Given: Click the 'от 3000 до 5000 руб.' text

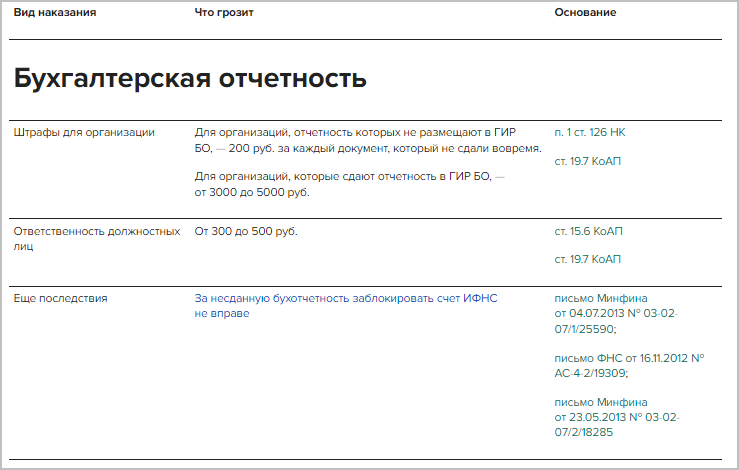Looking at the screenshot, I should pyautogui.click(x=252, y=192).
